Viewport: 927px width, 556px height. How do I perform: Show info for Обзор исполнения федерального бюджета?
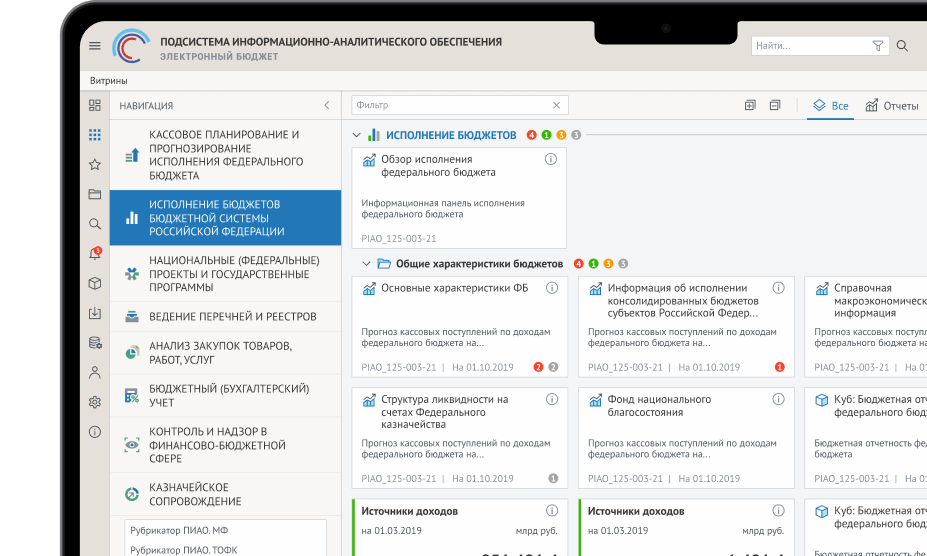click(x=551, y=160)
